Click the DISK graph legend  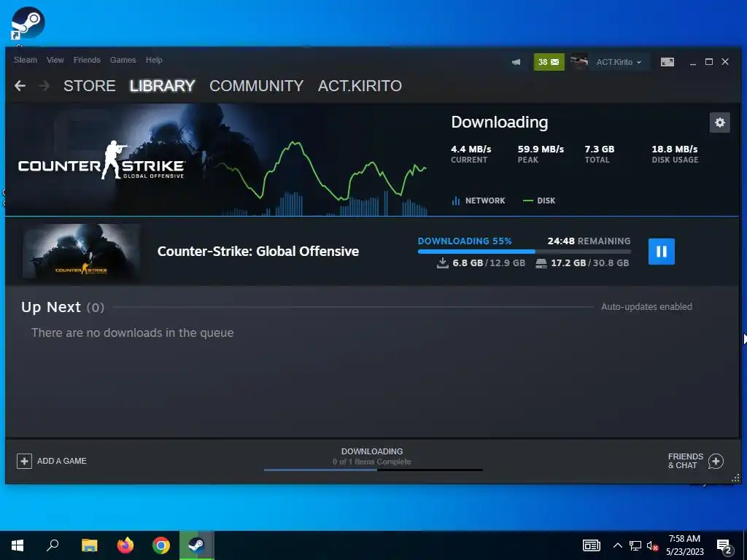pos(539,201)
